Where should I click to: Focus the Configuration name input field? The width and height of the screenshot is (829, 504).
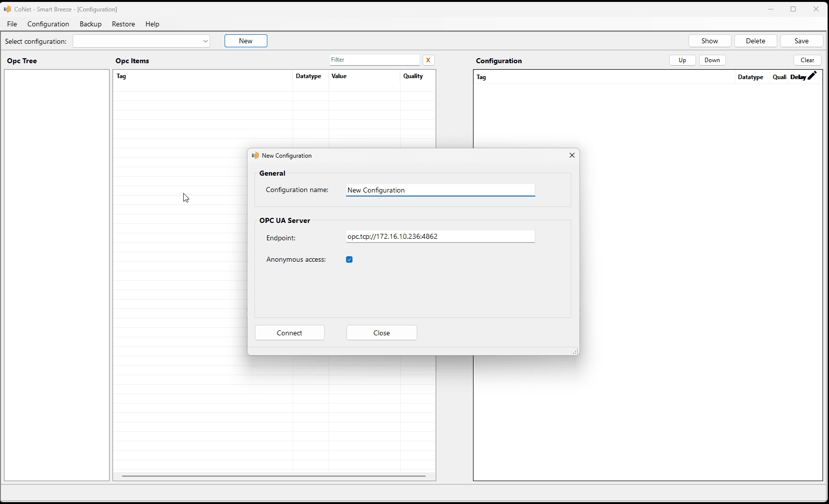point(441,190)
